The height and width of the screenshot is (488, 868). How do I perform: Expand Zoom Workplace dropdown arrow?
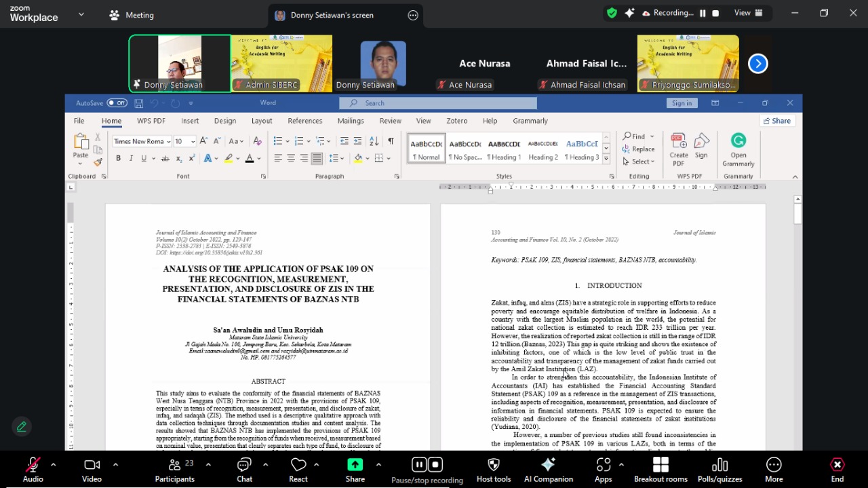pyautogui.click(x=81, y=14)
